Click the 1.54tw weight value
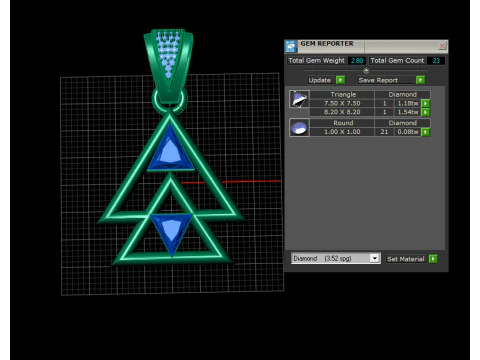 [408, 112]
